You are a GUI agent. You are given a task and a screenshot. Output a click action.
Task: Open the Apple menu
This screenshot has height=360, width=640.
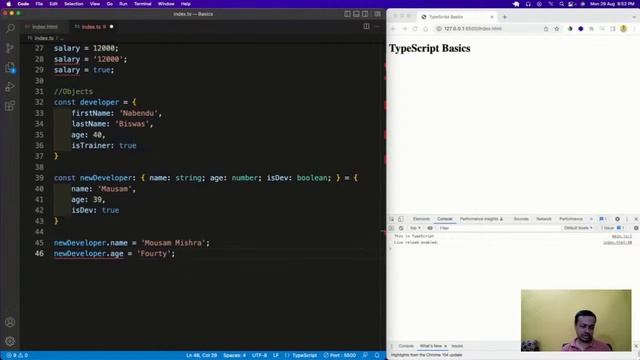pyautogui.click(x=9, y=4)
